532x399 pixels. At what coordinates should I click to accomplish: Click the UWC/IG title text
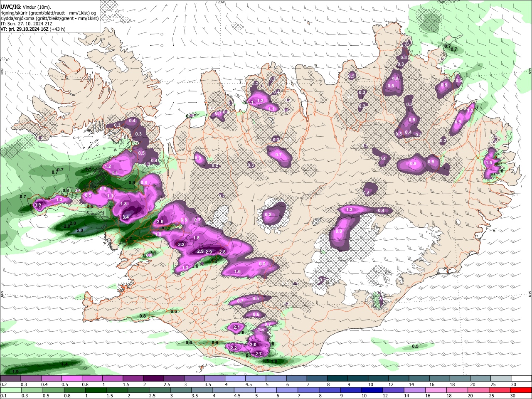click(10, 7)
